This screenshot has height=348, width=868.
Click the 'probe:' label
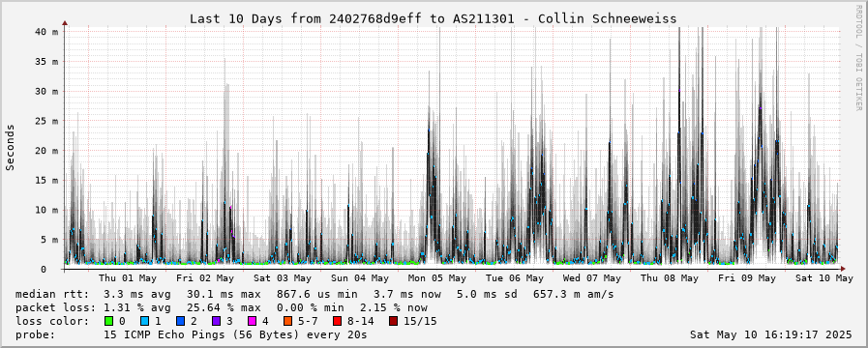[x=36, y=334]
